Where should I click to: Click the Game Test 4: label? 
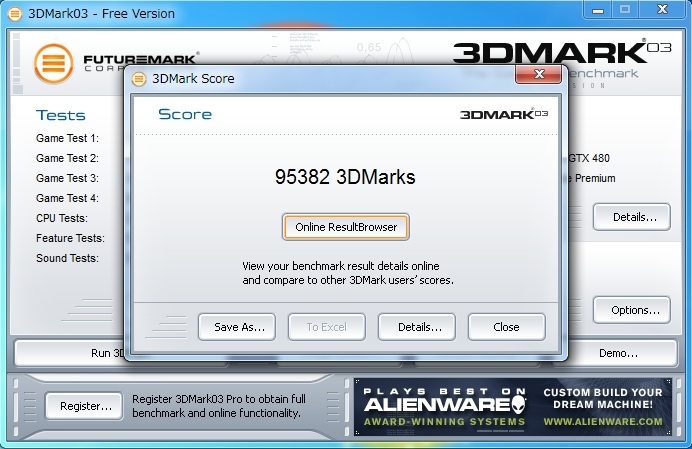pyautogui.click(x=67, y=198)
